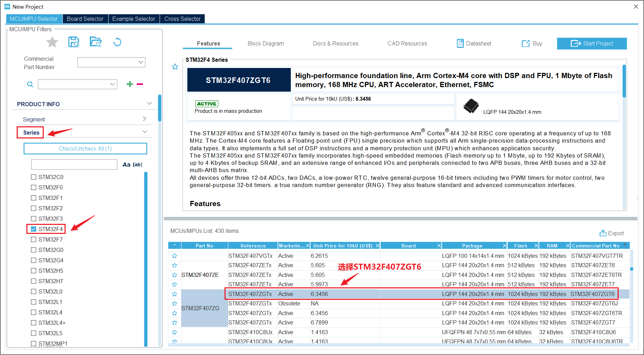The height and width of the screenshot is (355, 644).
Task: Click the pink minus remove-filter icon
Action: point(140,84)
